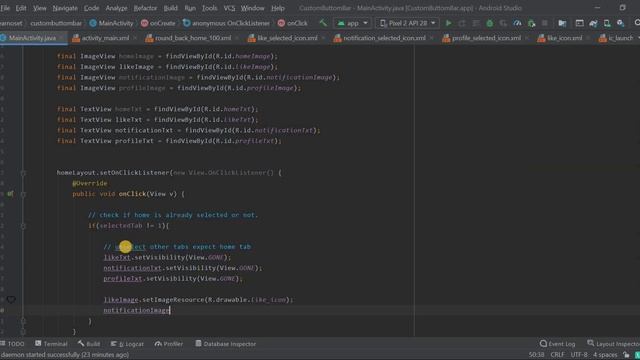Click the Stop button in toolbar
Viewport: 640px width, 360px height.
544,23
